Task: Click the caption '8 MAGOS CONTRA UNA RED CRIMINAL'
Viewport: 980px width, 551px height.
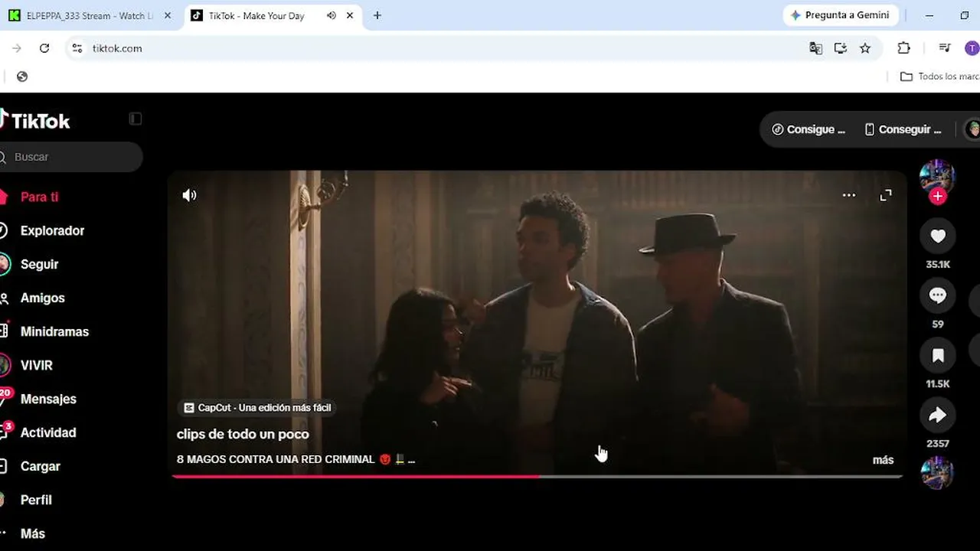Action: [x=276, y=459]
